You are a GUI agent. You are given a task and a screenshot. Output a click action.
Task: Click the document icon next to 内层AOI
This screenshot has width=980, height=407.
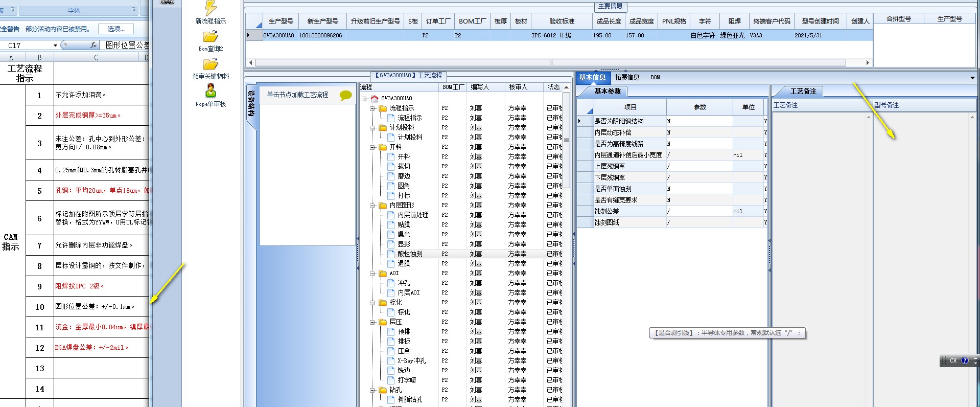pyautogui.click(x=391, y=292)
